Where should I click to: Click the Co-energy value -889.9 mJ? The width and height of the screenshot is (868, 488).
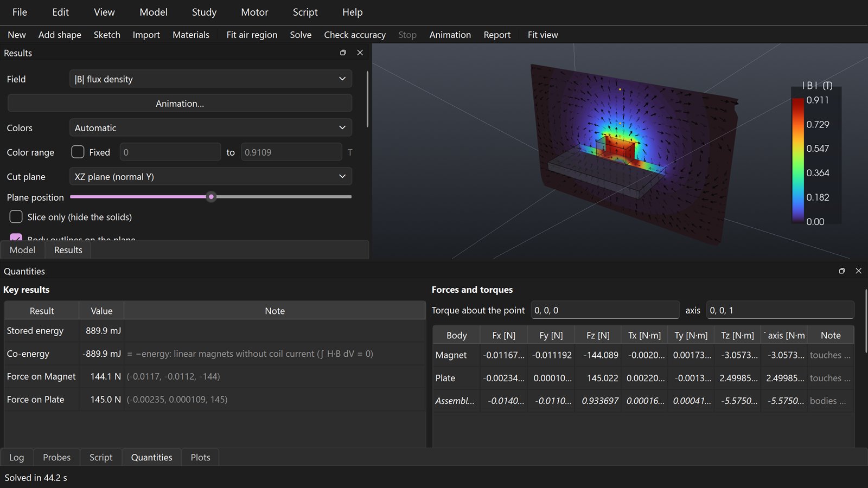coord(102,354)
